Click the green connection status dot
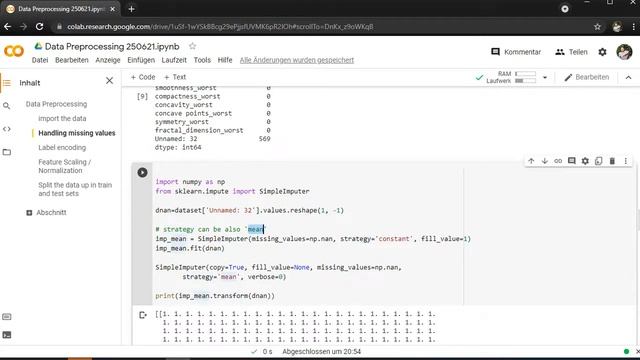This screenshot has width=640, height=360. coord(627,351)
